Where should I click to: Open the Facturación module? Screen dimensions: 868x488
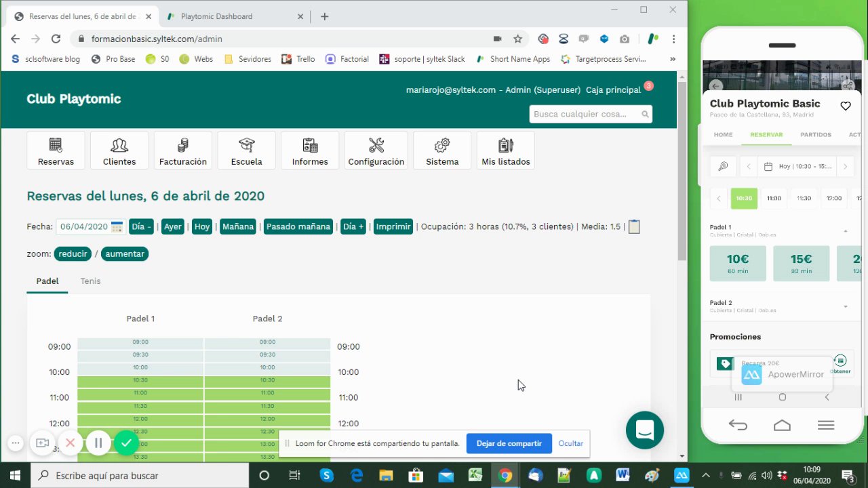point(183,150)
